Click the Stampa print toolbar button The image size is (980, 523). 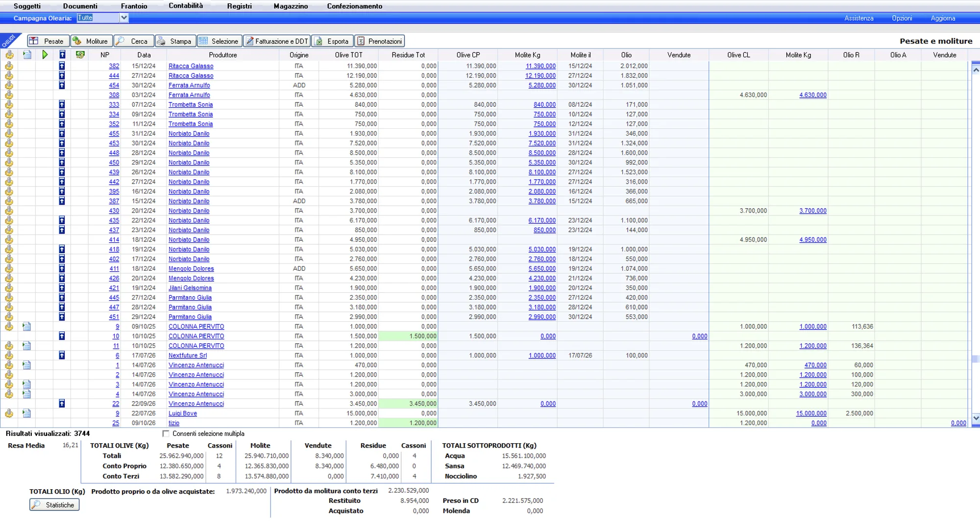[175, 41]
